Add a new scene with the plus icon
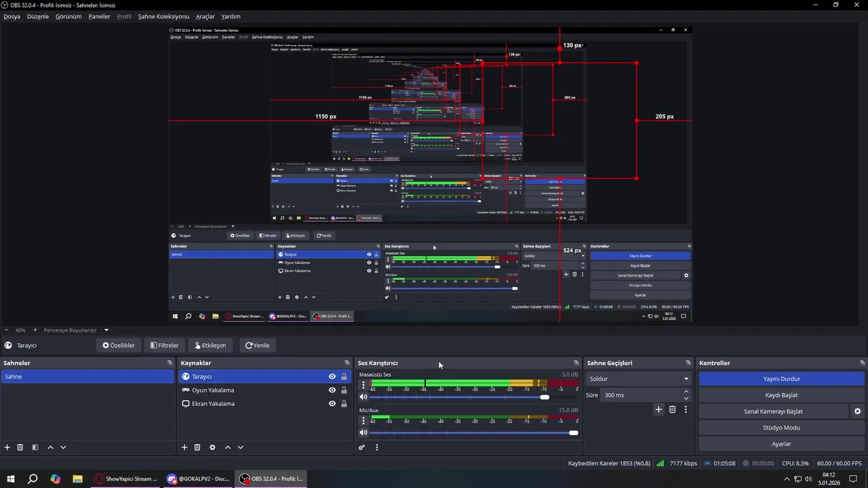 tap(7, 447)
